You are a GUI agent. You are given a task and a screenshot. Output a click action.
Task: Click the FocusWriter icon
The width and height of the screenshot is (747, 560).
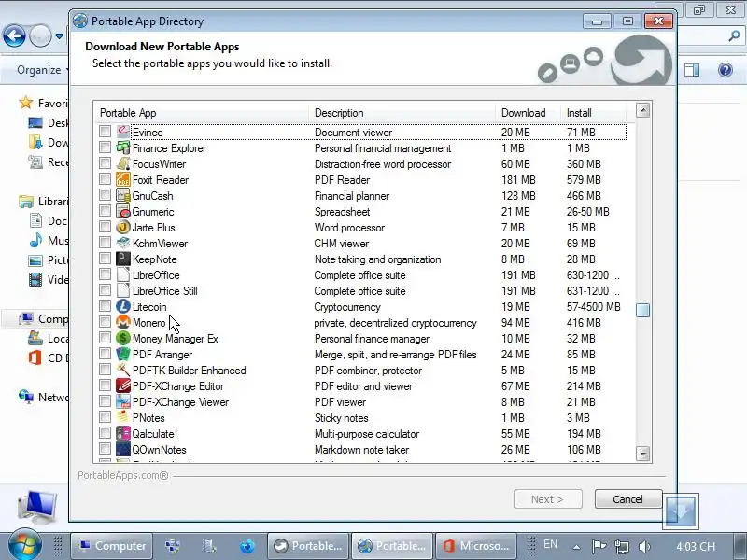click(123, 164)
